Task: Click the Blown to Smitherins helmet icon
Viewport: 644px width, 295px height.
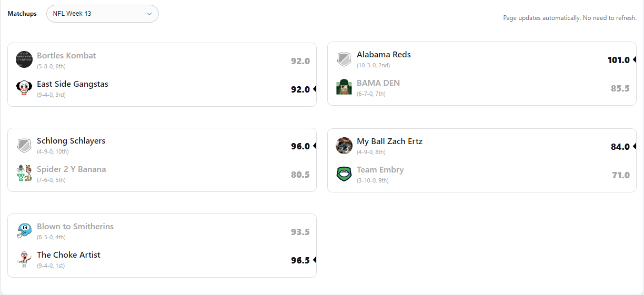Action: [24, 231]
